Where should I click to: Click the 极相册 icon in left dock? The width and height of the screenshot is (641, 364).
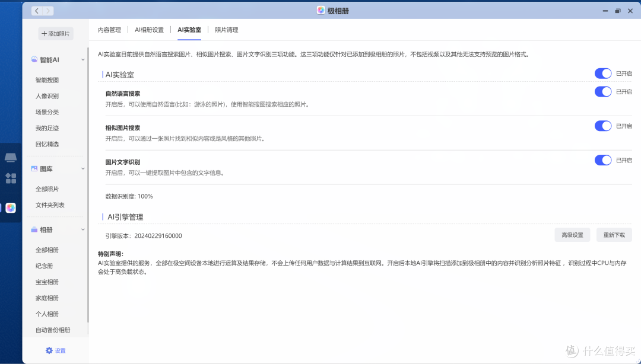click(11, 208)
